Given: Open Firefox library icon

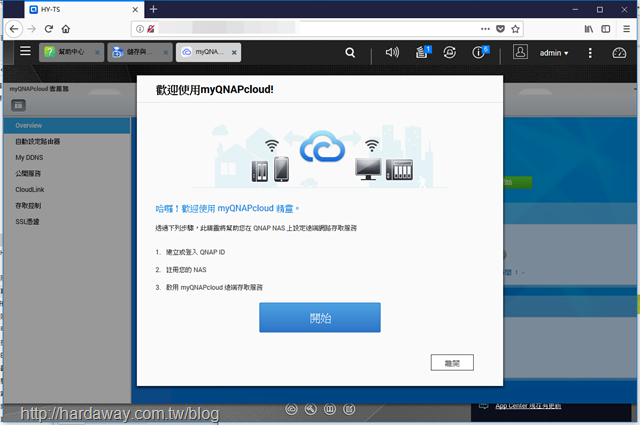Looking at the screenshot, I should click(588, 29).
